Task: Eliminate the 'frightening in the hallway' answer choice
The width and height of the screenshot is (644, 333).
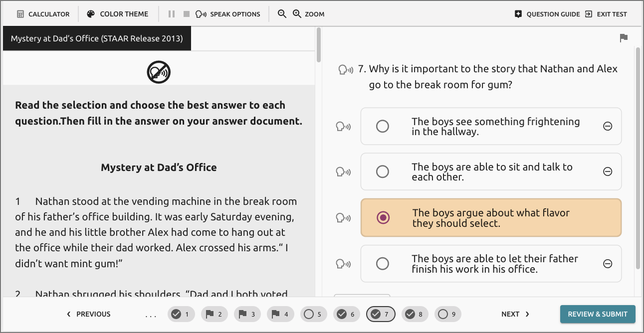Action: click(608, 127)
